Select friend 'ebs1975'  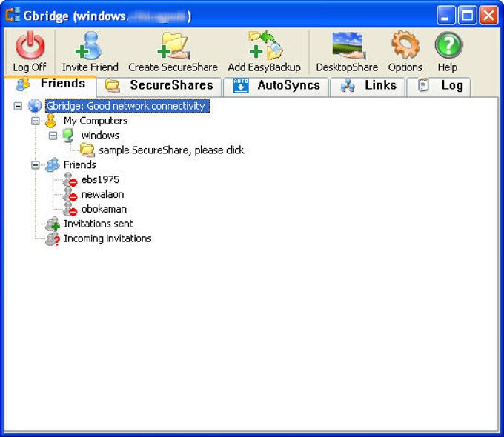pyautogui.click(x=100, y=180)
